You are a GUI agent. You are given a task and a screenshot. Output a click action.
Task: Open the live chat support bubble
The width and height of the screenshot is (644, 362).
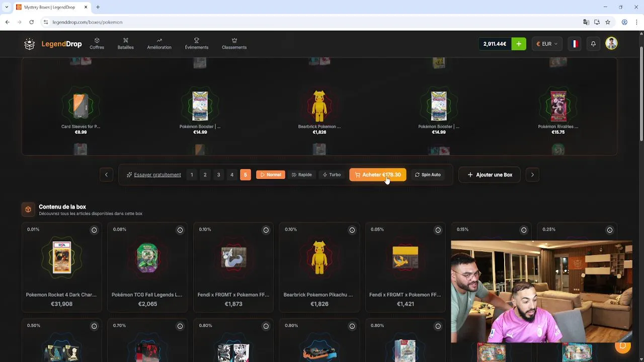tap(623, 346)
